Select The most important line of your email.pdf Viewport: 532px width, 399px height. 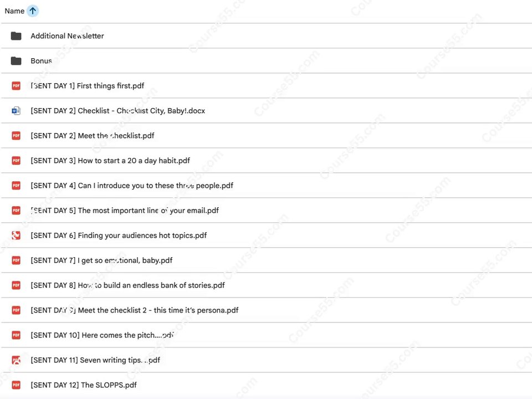125,211
